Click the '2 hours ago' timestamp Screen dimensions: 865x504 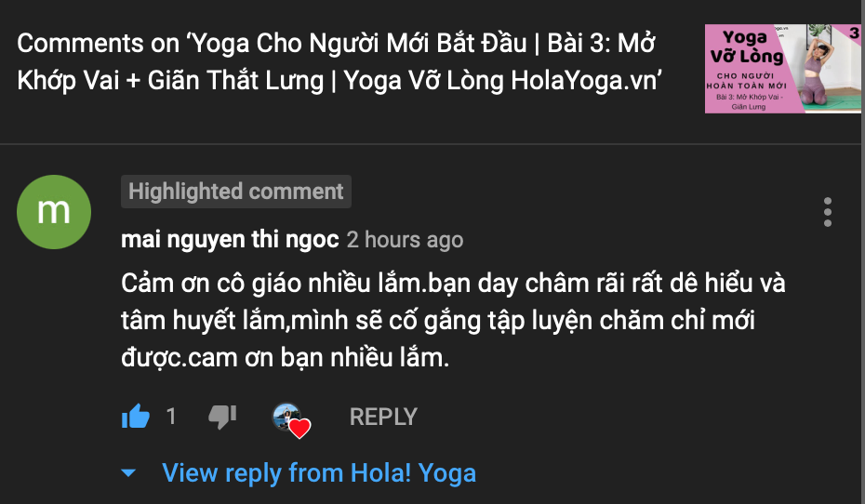tap(405, 240)
